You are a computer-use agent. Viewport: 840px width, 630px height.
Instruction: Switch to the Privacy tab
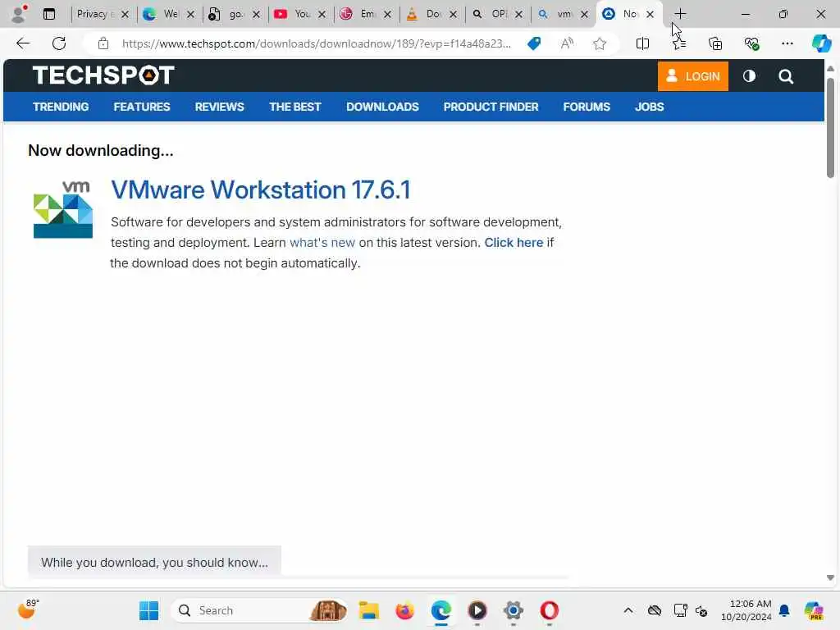point(94,14)
